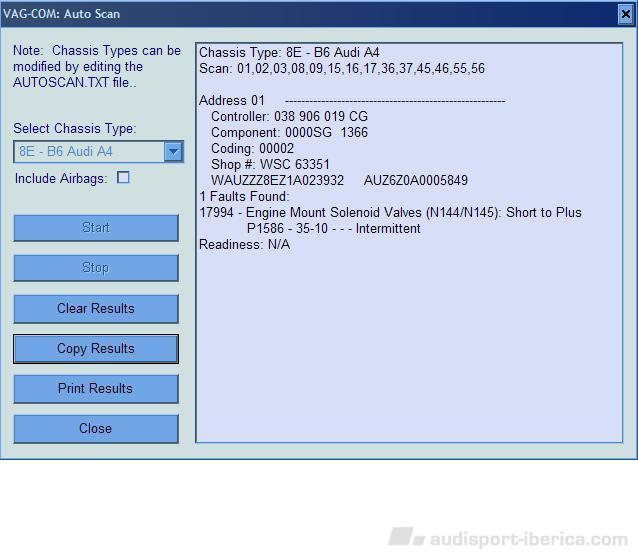Click the Close button at the bottom
The height and width of the screenshot is (559, 638).
[96, 428]
